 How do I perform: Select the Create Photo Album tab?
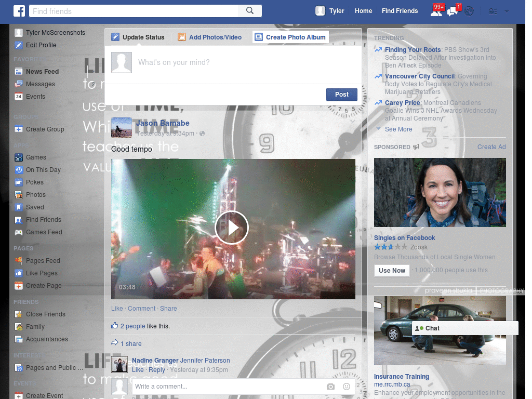(291, 37)
